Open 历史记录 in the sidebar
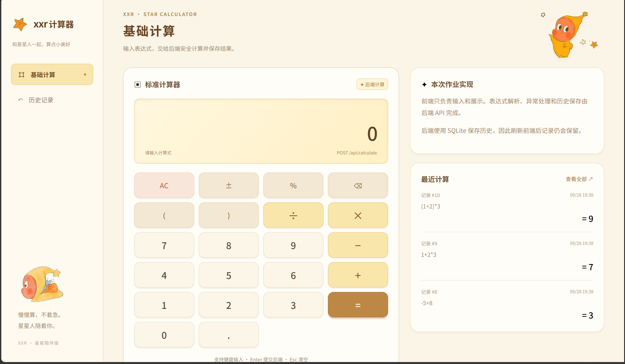 coord(52,100)
